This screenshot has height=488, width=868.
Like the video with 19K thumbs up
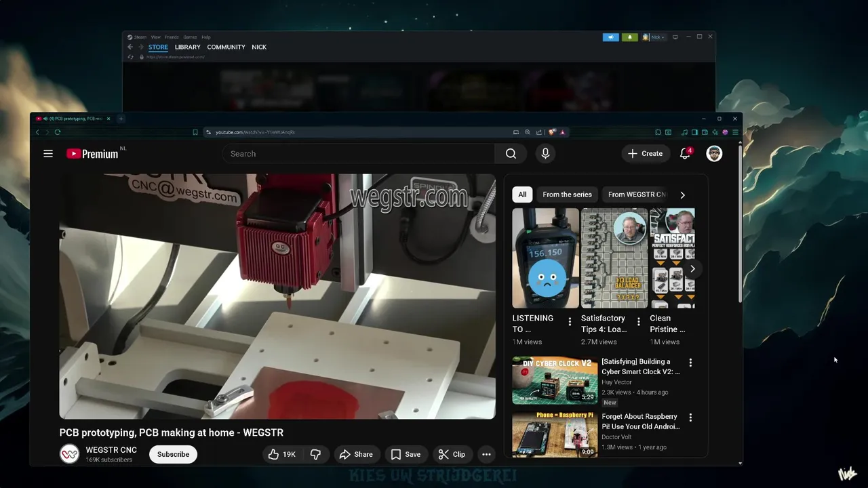tap(282, 454)
